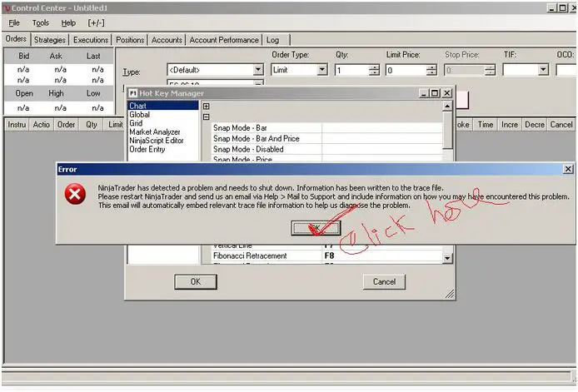This screenshot has width=578, height=392.
Task: Switch to the Strategies tab
Action: [49, 40]
